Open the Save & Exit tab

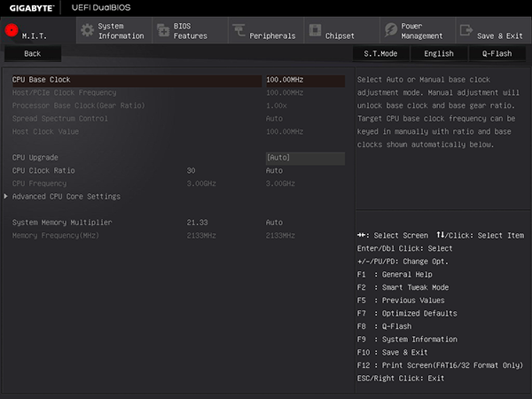pos(494,30)
